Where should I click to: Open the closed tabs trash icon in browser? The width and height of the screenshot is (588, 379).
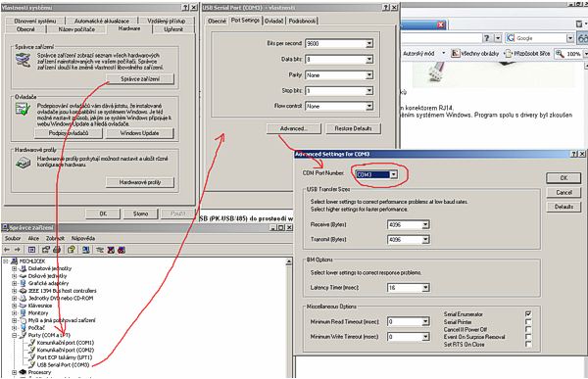tap(579, 24)
